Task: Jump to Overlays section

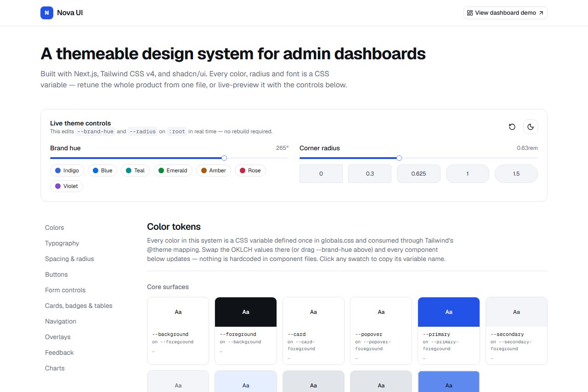Action: (x=58, y=337)
